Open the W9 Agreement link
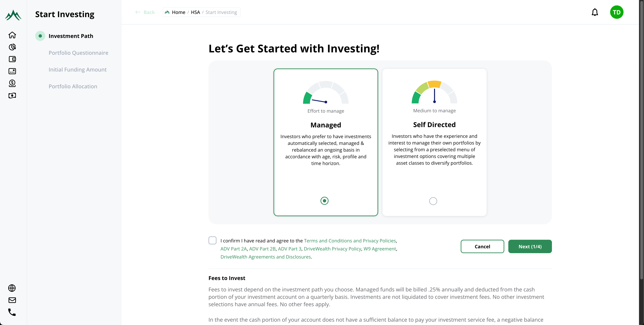The height and width of the screenshot is (325, 644). (x=380, y=249)
